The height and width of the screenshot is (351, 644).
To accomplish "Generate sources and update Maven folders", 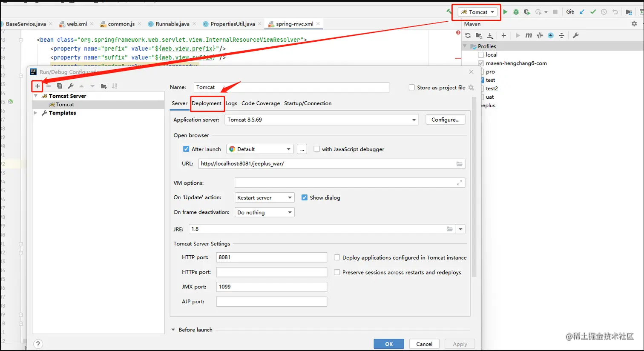I will click(479, 35).
